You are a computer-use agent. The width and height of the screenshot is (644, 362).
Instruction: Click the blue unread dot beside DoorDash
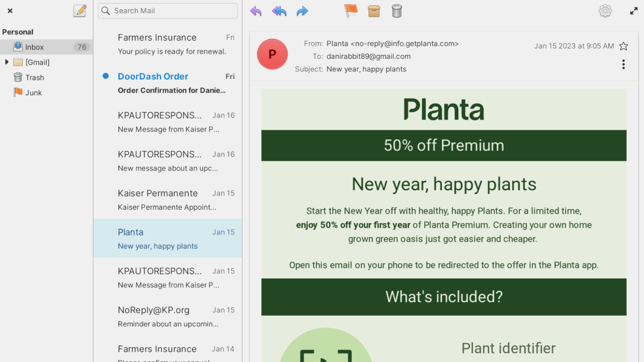pyautogui.click(x=106, y=76)
